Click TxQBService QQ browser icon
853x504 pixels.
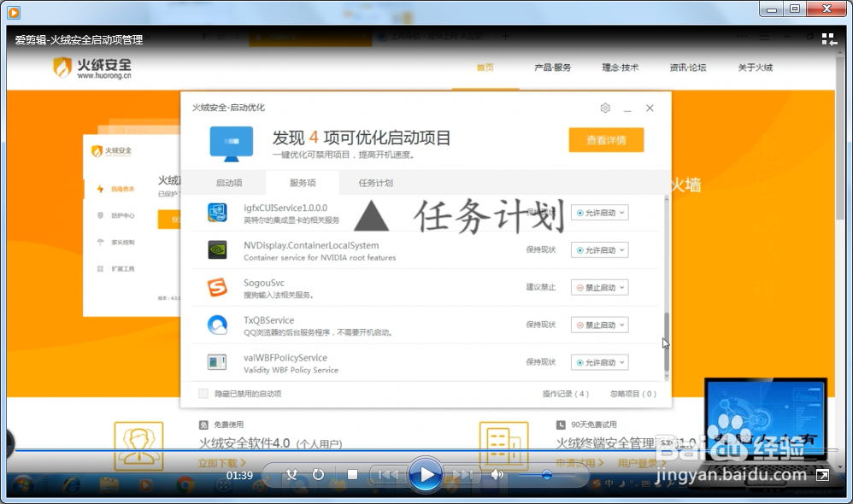click(x=217, y=325)
